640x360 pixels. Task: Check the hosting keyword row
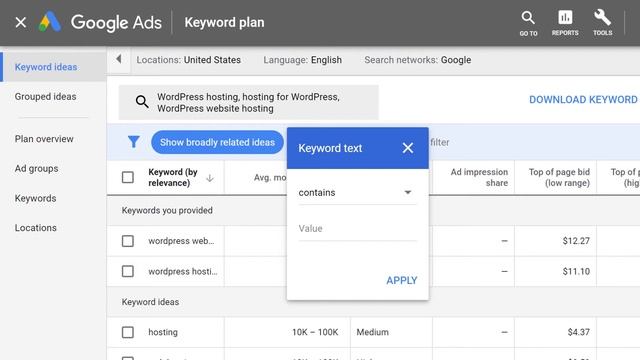128,332
